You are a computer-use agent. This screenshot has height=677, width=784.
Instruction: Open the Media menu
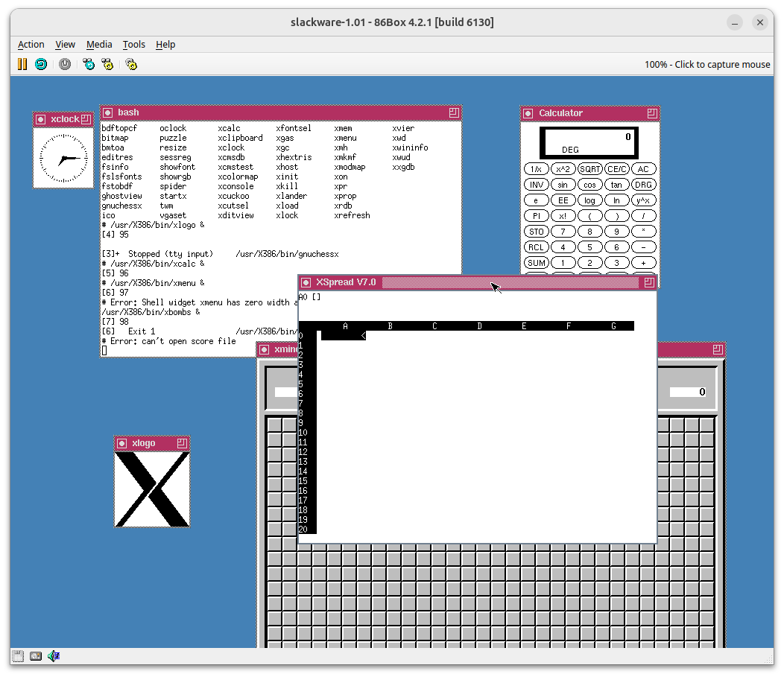99,45
